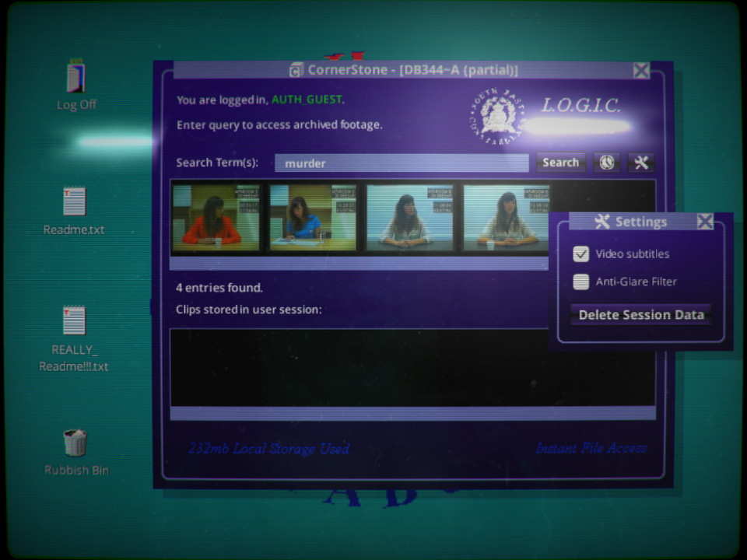Open the REALLY_Readme!!!.txt file icon

pos(74,320)
